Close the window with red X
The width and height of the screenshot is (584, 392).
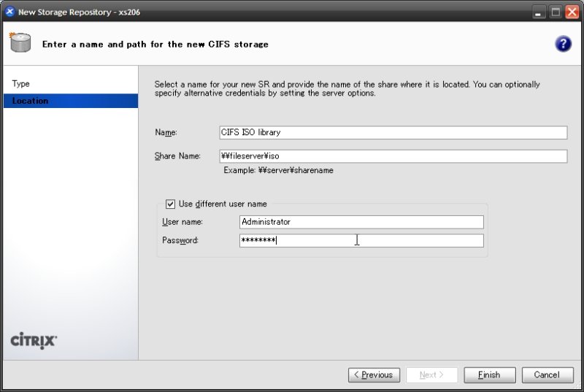(572, 12)
